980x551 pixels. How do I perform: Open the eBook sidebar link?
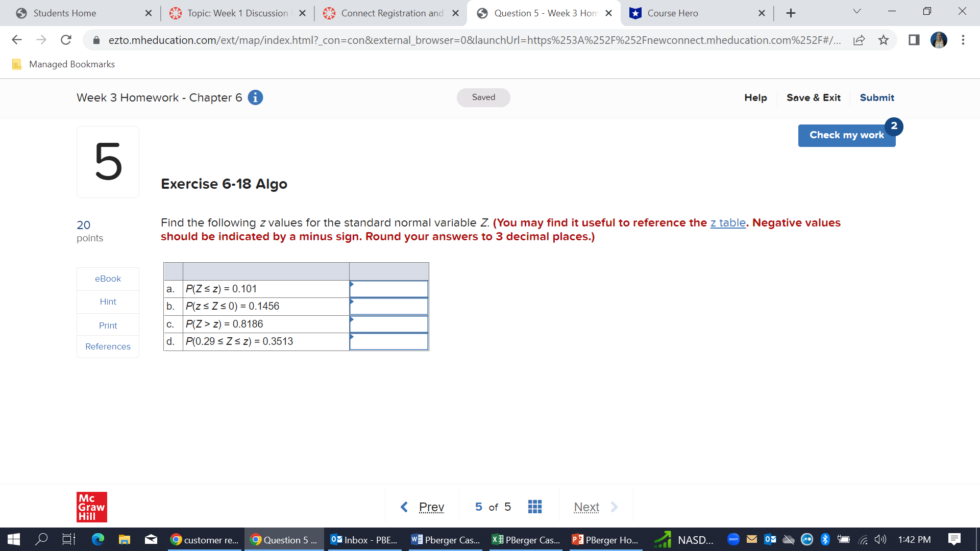pos(108,279)
